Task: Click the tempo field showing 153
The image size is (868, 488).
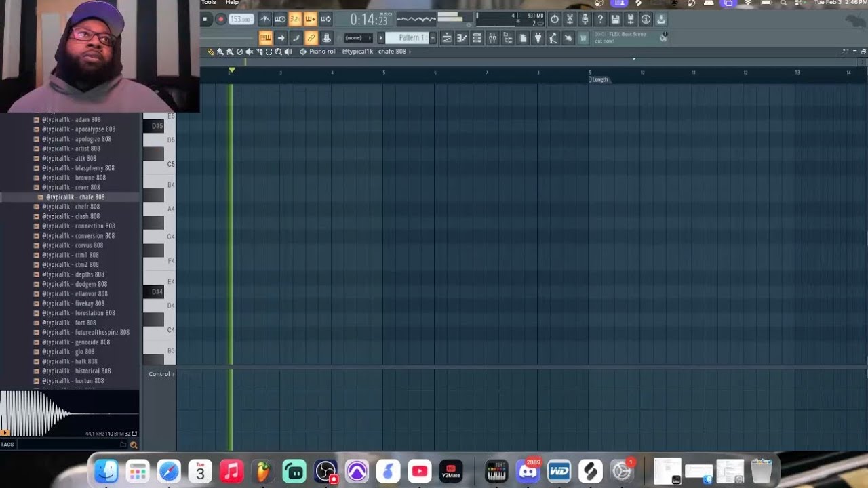Action: 241,20
